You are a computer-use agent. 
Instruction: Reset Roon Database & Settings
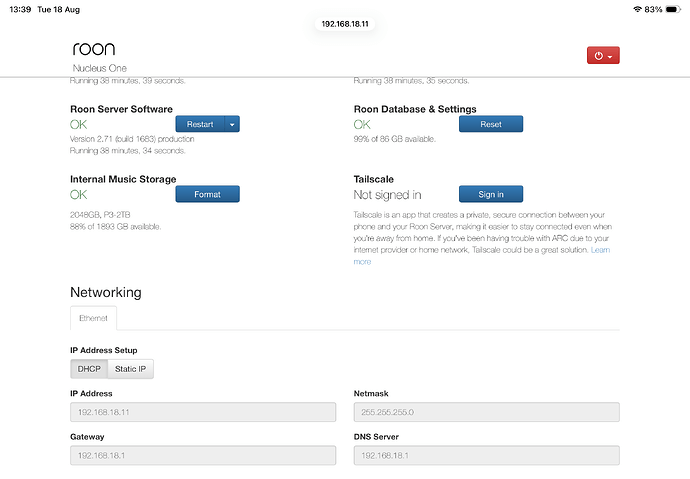point(491,124)
